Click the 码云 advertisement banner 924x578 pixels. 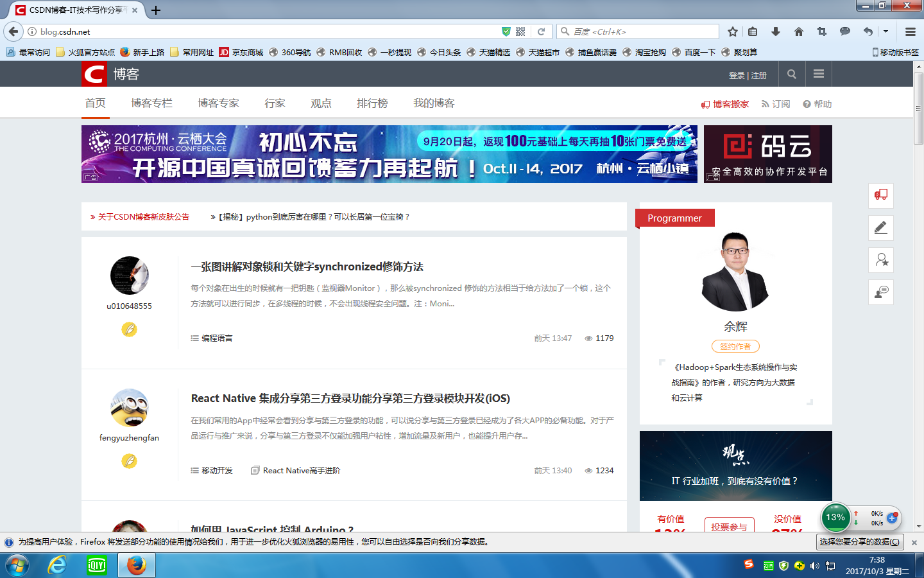click(768, 154)
